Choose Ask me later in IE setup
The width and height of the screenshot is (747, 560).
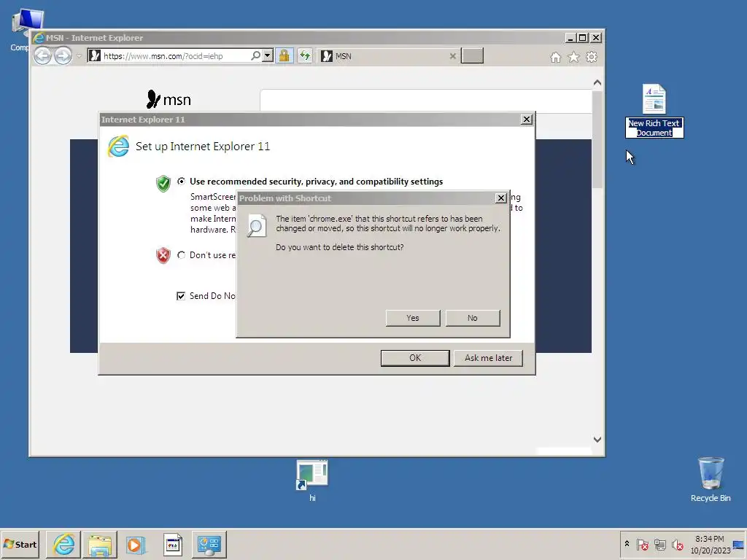click(488, 358)
